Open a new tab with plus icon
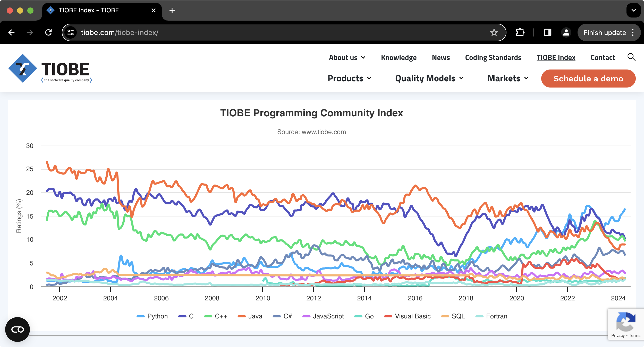Image resolution: width=644 pixels, height=347 pixels. coord(172,10)
